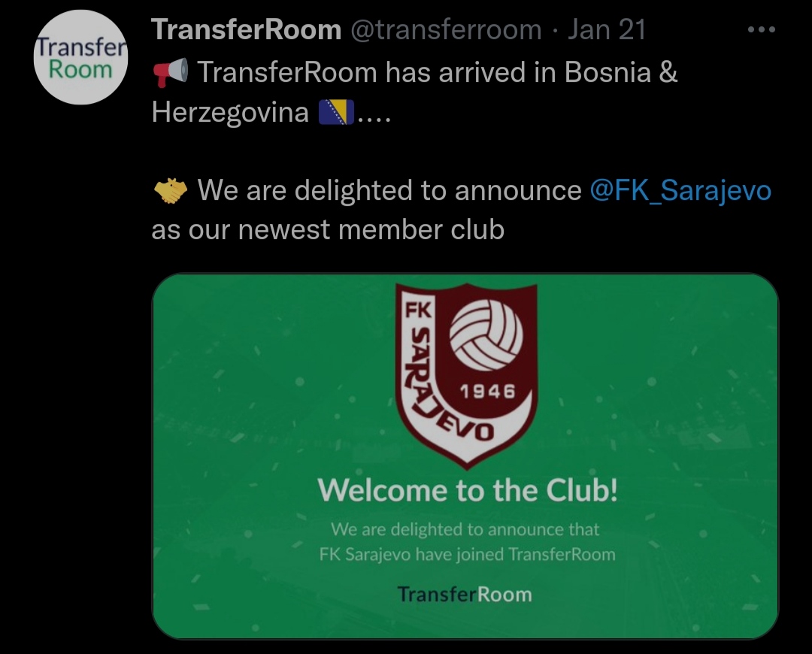Click the FK Sarajevo crest in the image
Viewport: 812px width, 654px height.
click(466, 375)
